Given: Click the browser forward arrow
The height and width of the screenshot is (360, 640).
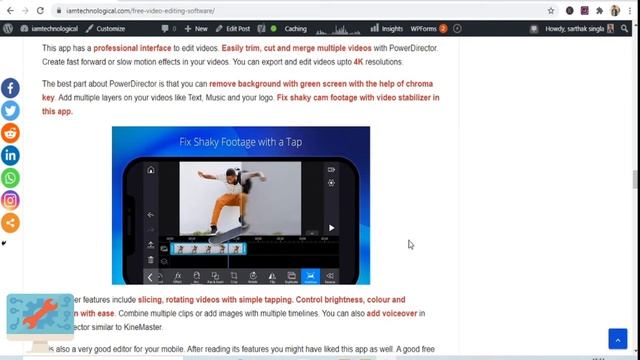Looking at the screenshot, I should (x=25, y=11).
